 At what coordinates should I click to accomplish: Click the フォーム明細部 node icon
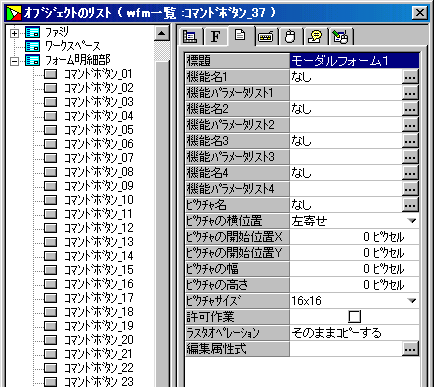pyautogui.click(x=32, y=61)
